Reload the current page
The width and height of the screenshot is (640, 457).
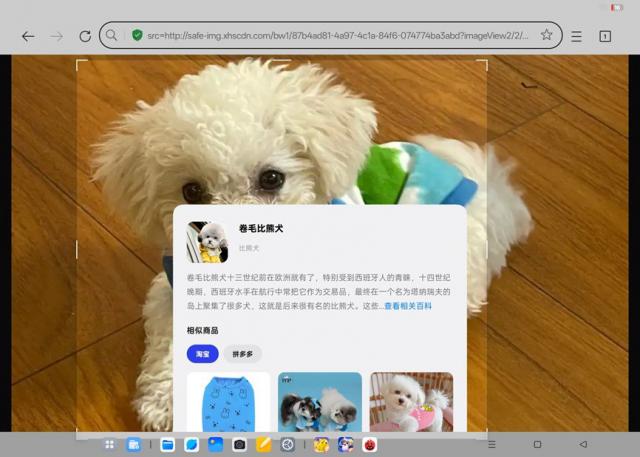(x=85, y=36)
